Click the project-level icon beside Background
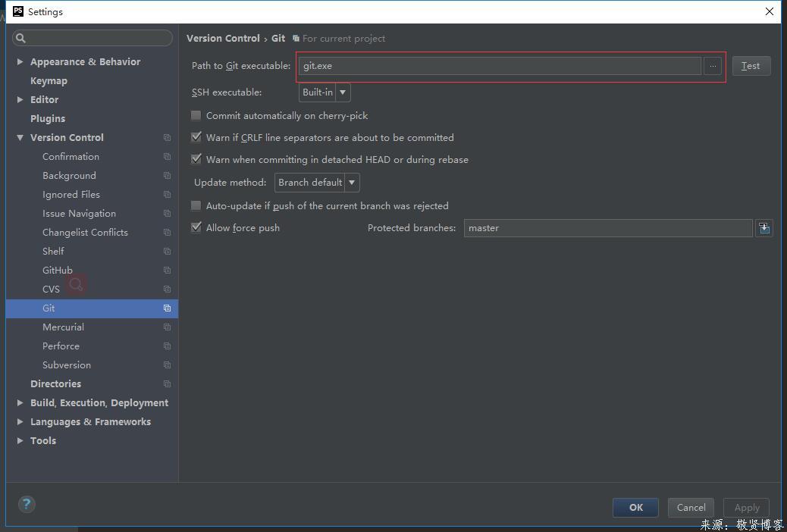The height and width of the screenshot is (532, 787). point(167,176)
